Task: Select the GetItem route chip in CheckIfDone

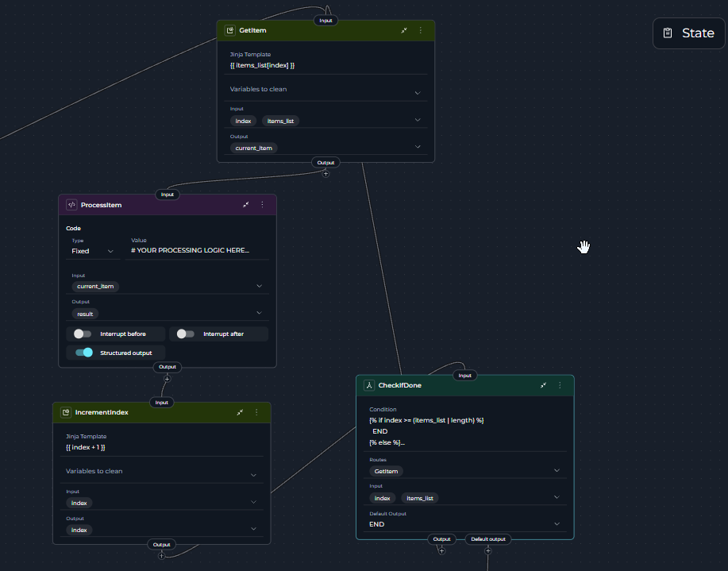Action: 387,471
